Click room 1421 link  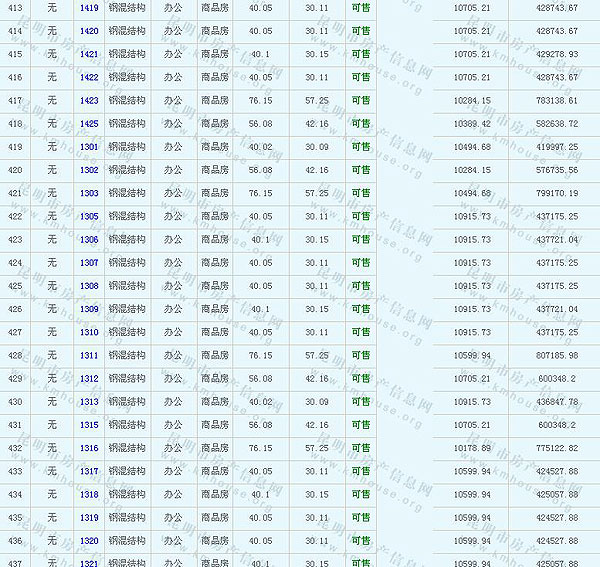[89, 54]
